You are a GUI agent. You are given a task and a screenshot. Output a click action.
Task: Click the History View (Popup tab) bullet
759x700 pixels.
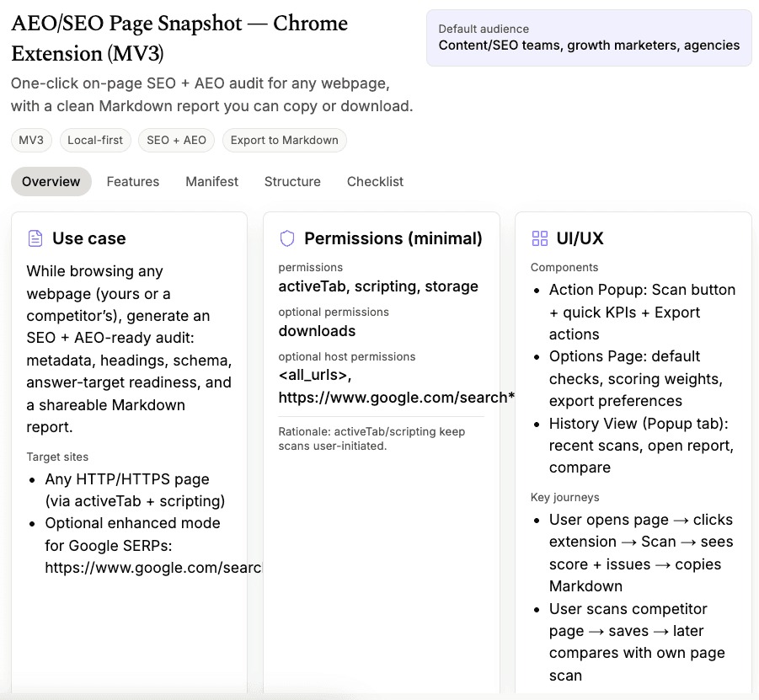point(641,446)
